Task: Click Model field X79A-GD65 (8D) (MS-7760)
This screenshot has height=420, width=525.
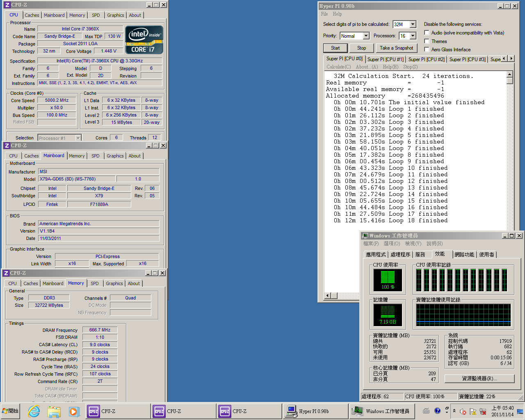Action: tap(77, 179)
